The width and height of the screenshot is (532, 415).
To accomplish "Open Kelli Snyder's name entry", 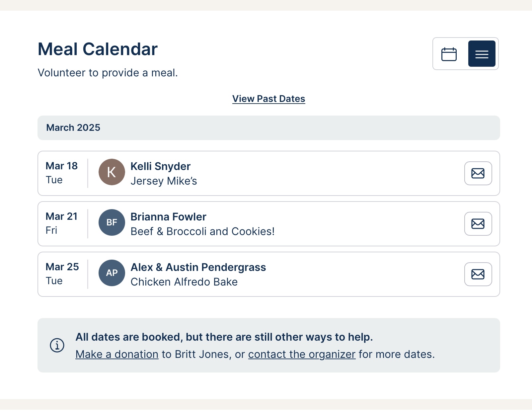I will coord(160,166).
